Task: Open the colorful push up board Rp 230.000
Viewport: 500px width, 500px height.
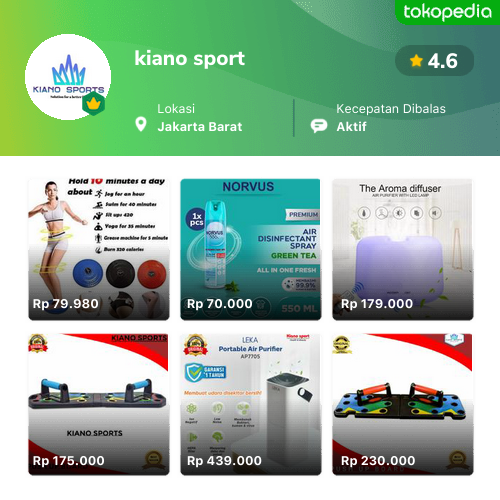Action: click(x=403, y=404)
